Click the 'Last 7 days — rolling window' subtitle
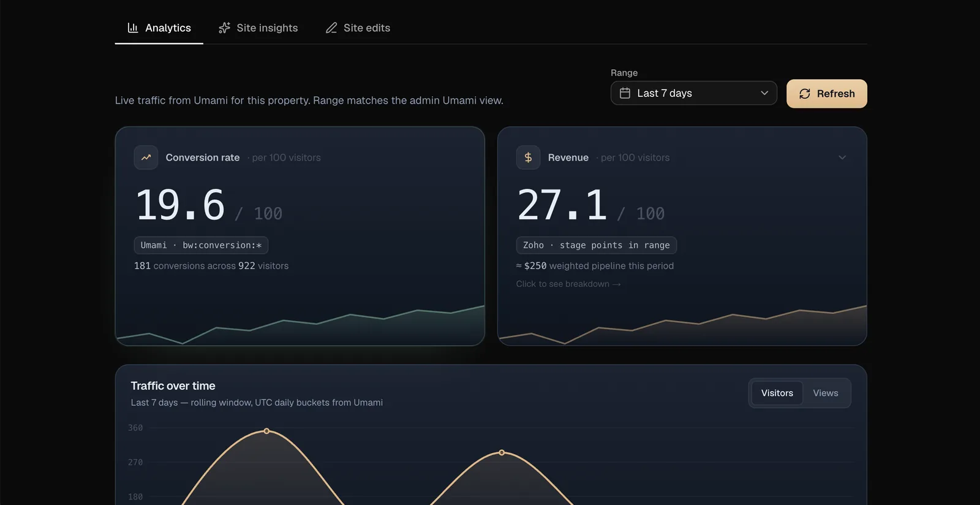The height and width of the screenshot is (505, 980). click(257, 403)
